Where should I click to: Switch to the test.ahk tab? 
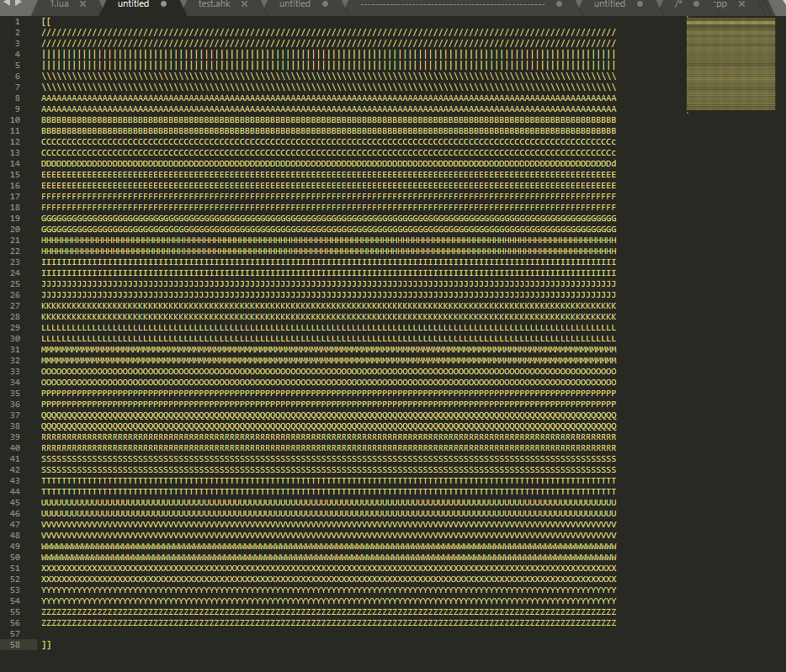(214, 4)
